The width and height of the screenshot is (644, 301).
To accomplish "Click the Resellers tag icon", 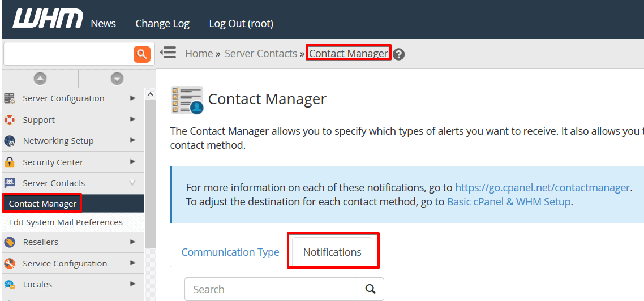I will point(10,242).
